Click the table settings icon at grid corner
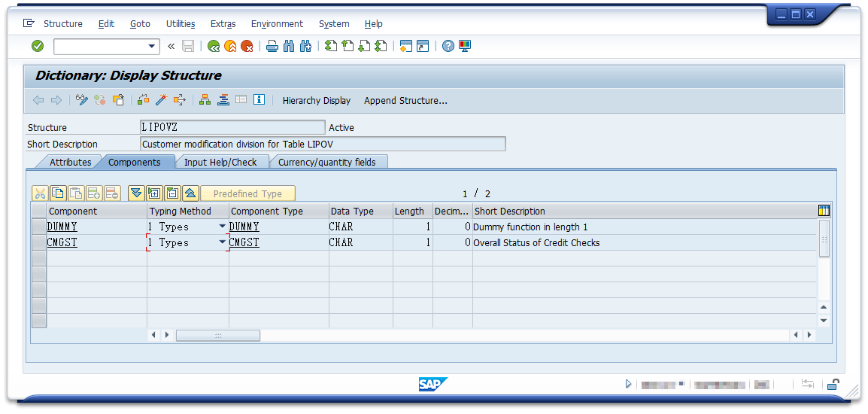The width and height of the screenshot is (868, 414). [x=824, y=211]
